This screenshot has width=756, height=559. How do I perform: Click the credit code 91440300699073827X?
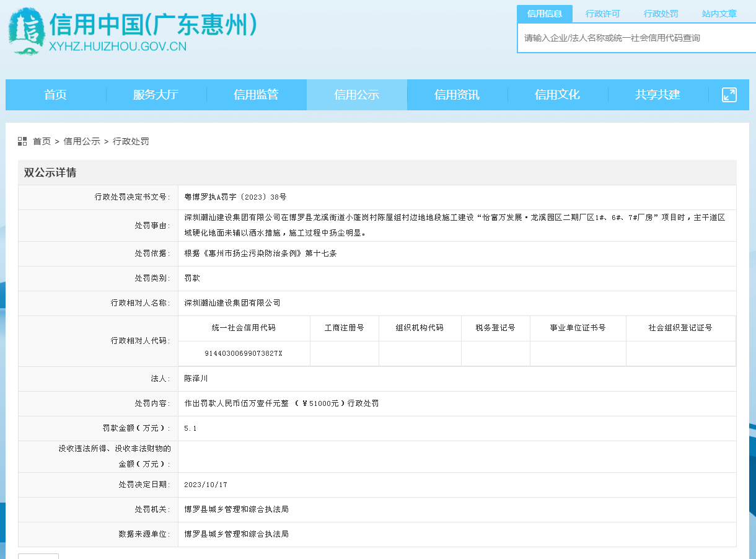tap(244, 353)
